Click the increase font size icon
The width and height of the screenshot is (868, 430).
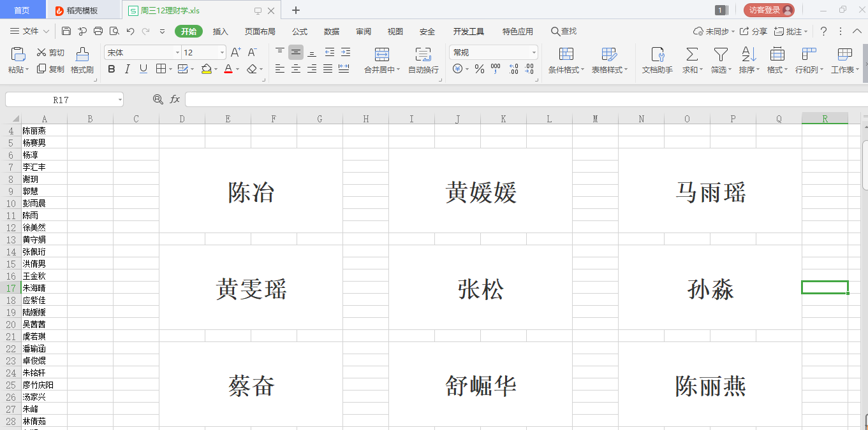pos(235,52)
